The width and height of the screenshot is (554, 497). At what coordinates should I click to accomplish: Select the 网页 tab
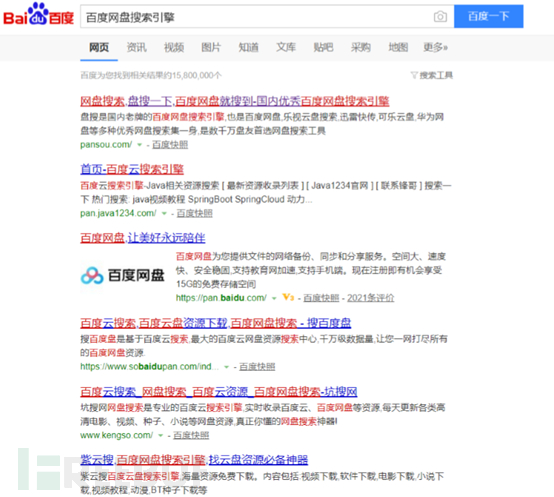(x=99, y=47)
